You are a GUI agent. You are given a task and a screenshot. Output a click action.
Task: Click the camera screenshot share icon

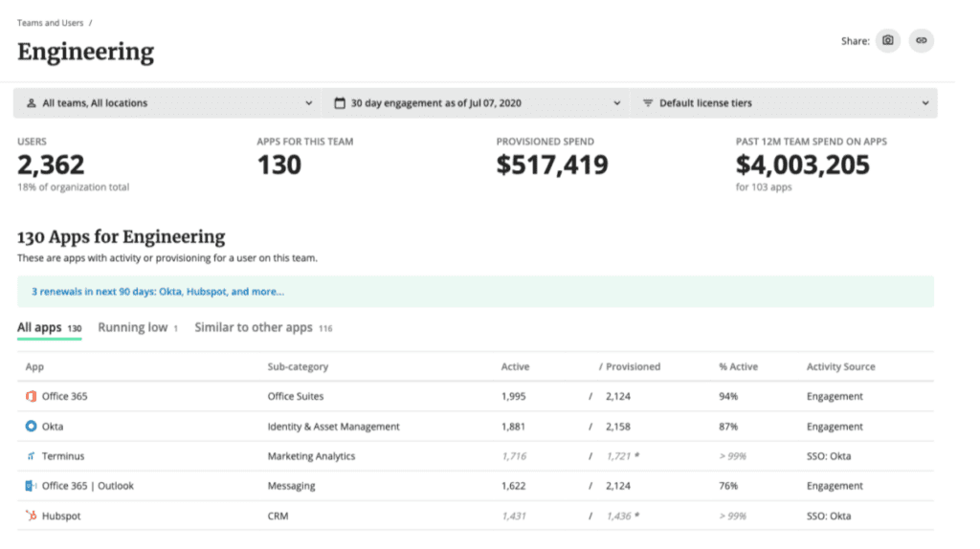click(887, 40)
